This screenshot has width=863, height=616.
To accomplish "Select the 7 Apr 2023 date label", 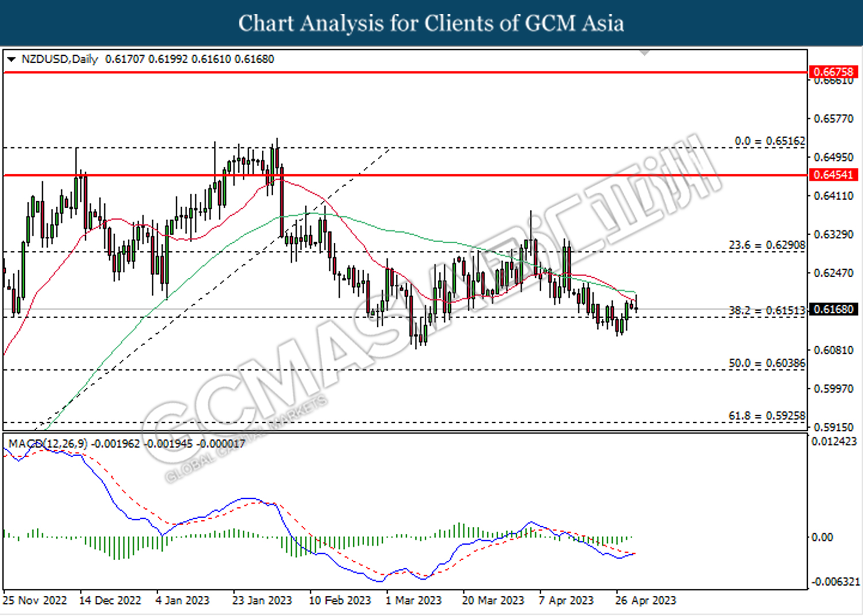I will click(x=566, y=600).
